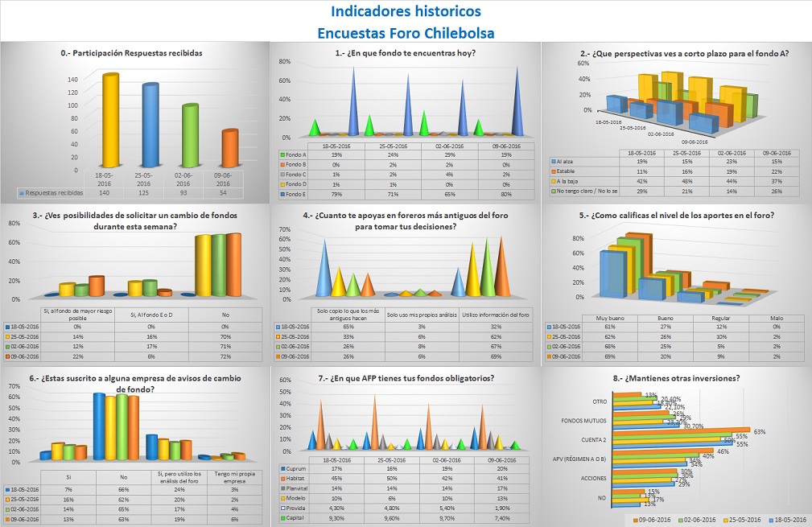Select the "Regular" column header in chart 5
Viewport: 812px width, 527px height.
721,319
